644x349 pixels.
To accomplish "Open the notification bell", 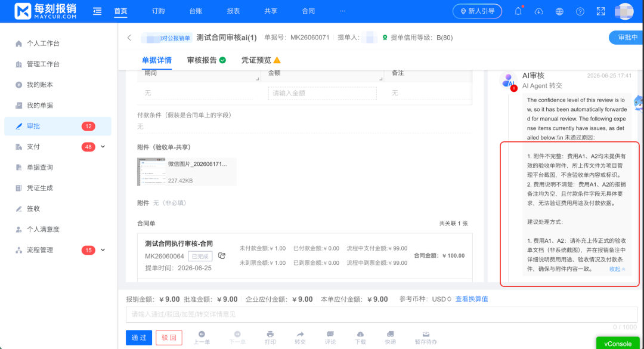I will [x=518, y=11].
